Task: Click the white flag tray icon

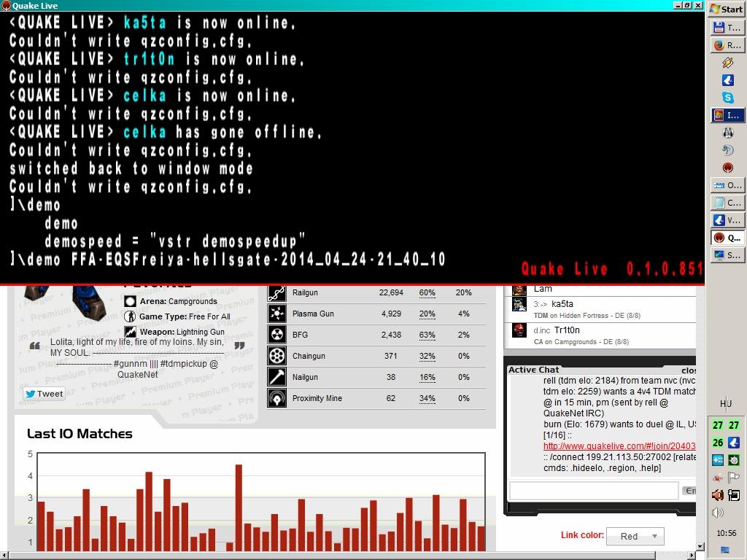Action: tap(734, 478)
